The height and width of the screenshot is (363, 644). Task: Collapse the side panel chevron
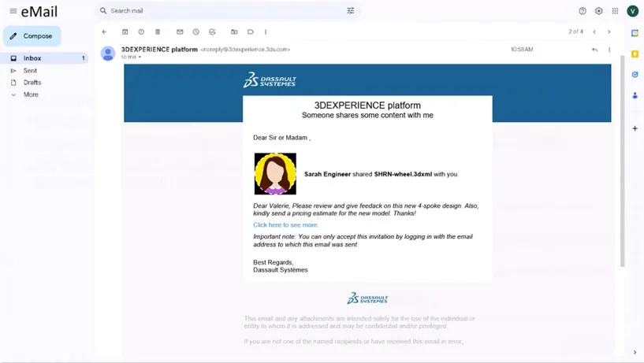(x=635, y=352)
